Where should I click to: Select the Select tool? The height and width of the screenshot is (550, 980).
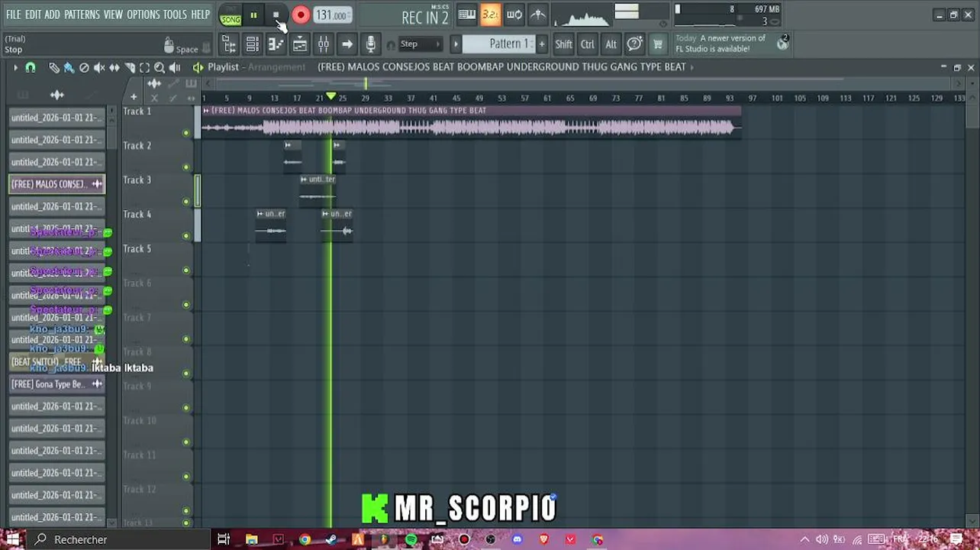point(145,67)
